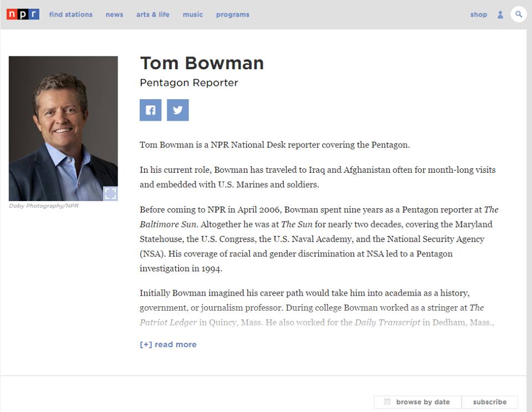
Task: Click the Pentagon Reporter subtitle
Action: click(x=189, y=83)
